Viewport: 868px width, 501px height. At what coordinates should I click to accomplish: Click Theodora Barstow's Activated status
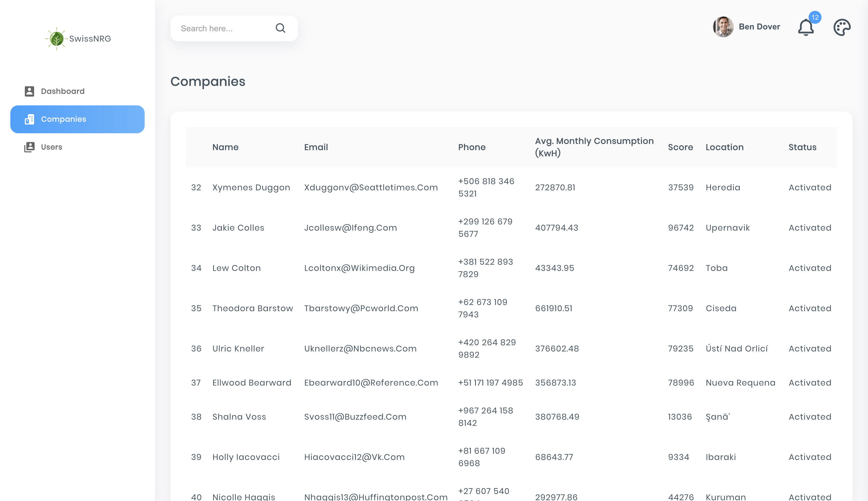[810, 308]
